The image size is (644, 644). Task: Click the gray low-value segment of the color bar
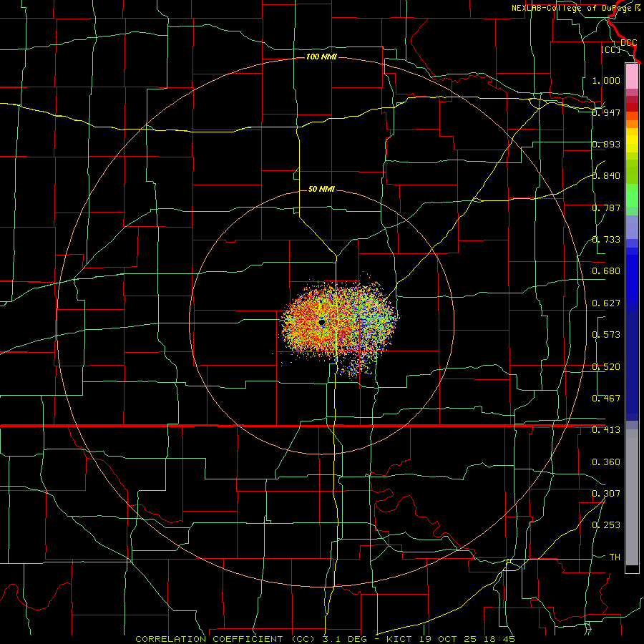pos(632,497)
